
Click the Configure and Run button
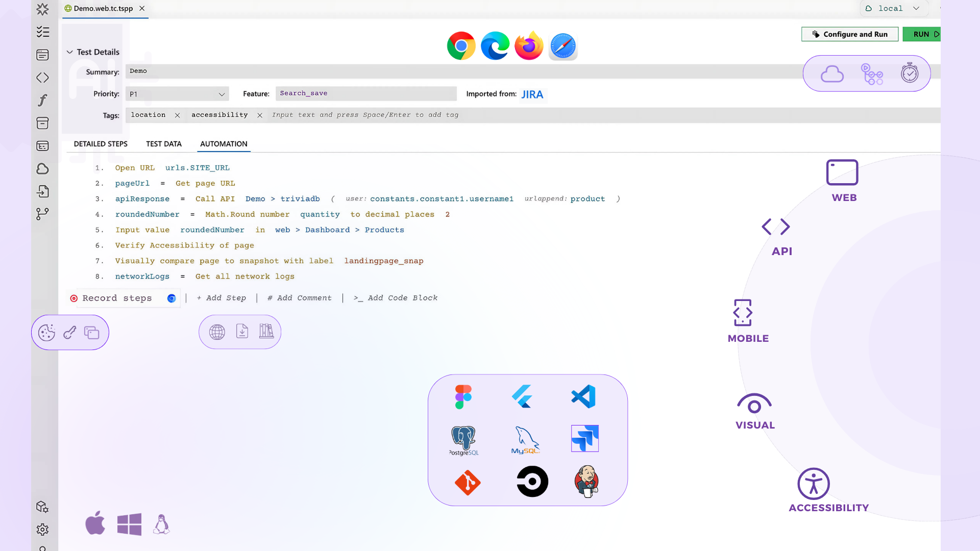pyautogui.click(x=849, y=34)
